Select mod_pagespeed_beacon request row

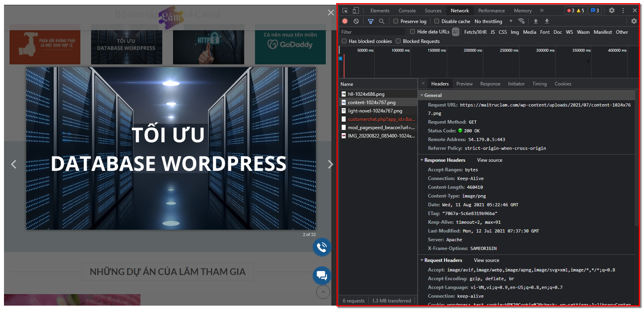[x=378, y=128]
